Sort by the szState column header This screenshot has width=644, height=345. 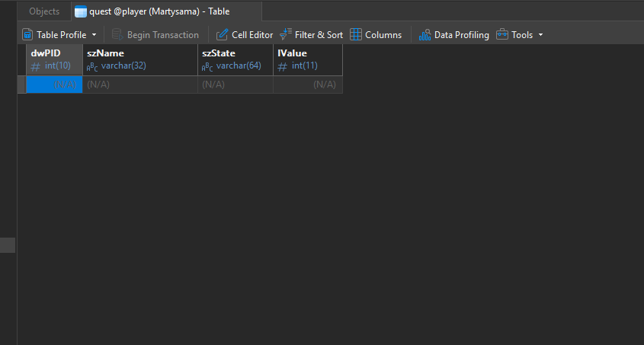pyautogui.click(x=235, y=59)
